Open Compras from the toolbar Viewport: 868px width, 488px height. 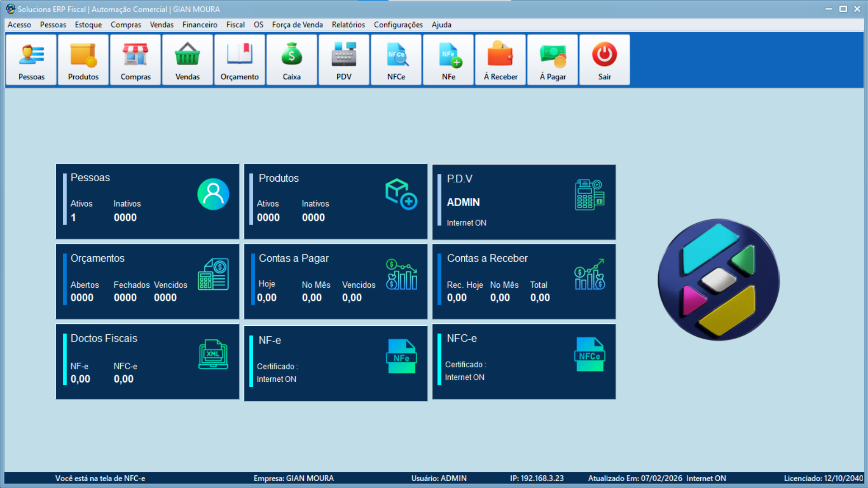point(135,59)
